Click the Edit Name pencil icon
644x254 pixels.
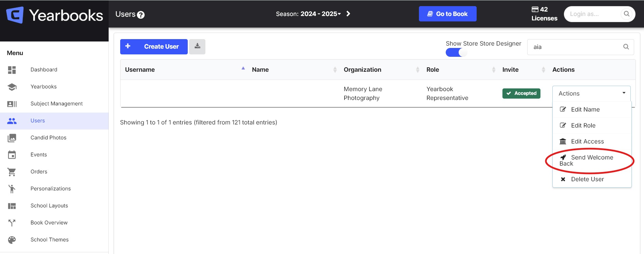point(563,109)
